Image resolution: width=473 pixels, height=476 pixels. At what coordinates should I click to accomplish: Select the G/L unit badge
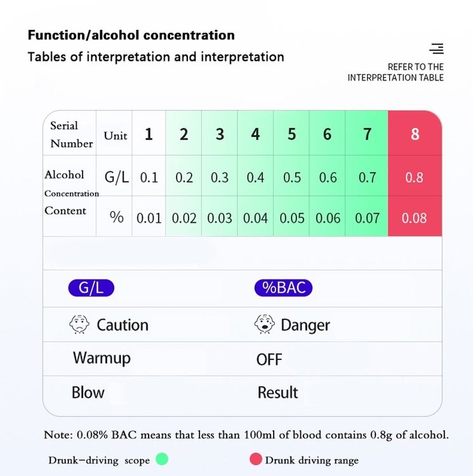pyautogui.click(x=91, y=288)
